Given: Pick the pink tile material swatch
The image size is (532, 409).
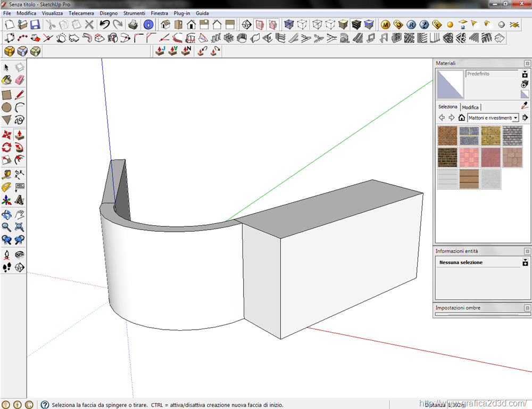Looking at the screenshot, I should [469, 158].
